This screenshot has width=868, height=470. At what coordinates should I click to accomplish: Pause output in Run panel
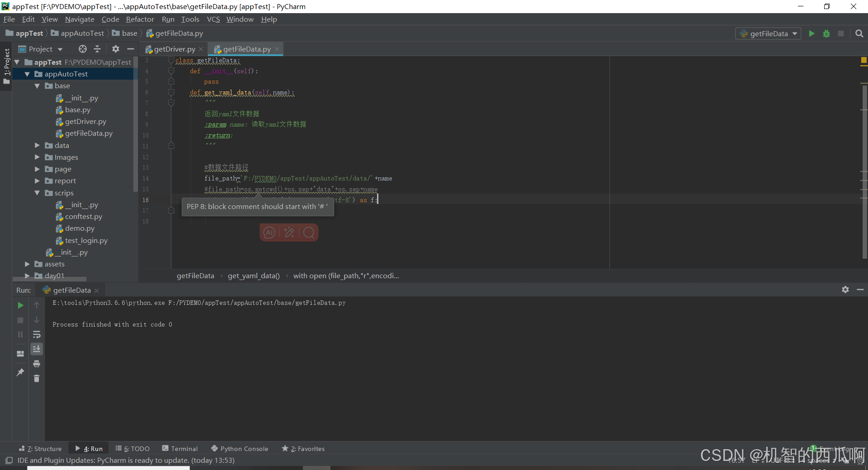[x=20, y=334]
